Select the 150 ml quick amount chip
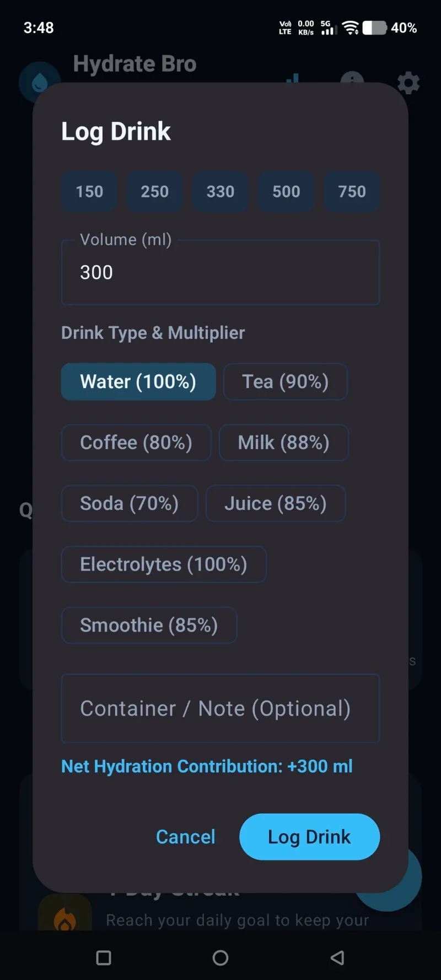Viewport: 441px width, 980px height. (89, 191)
